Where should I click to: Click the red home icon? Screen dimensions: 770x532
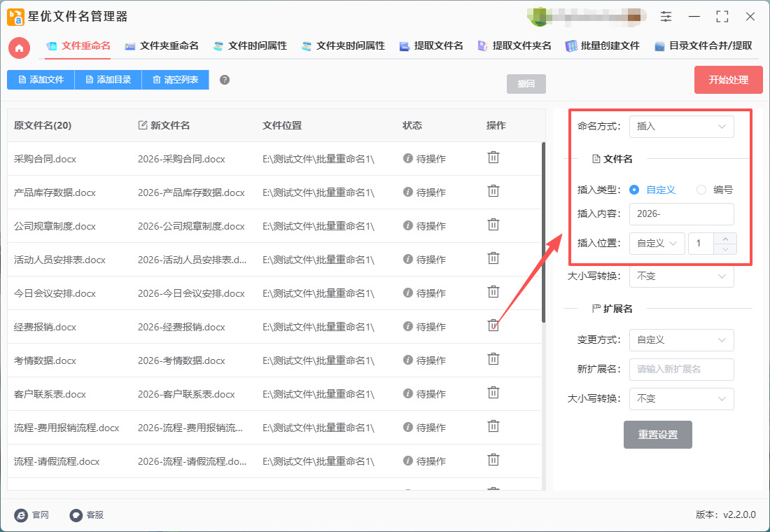(19, 48)
